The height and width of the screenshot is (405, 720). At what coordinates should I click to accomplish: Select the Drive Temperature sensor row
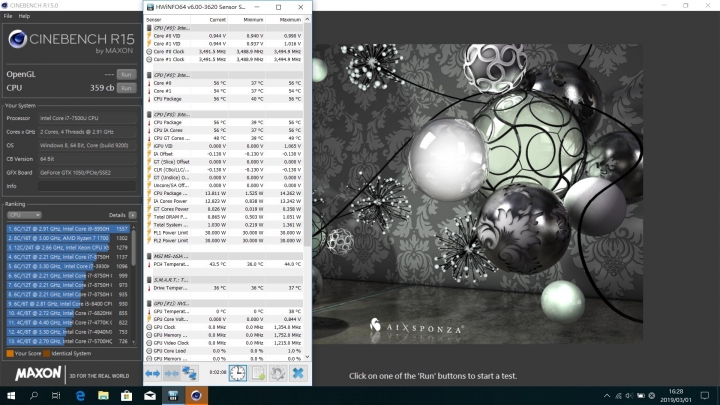(224, 288)
